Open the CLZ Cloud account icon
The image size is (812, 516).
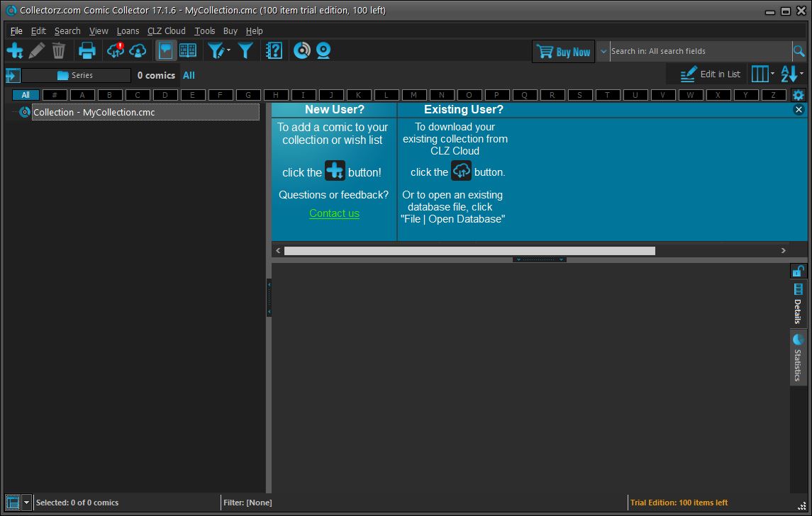coord(138,50)
